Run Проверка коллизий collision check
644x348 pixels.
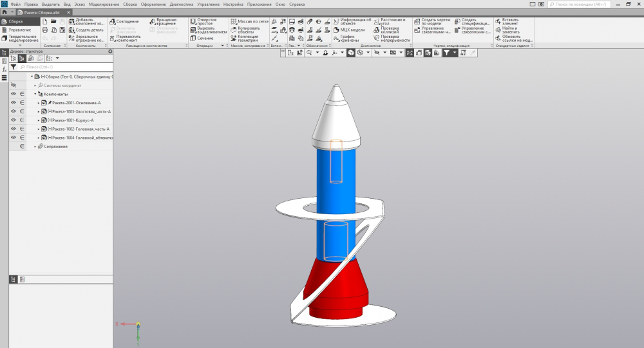click(390, 30)
